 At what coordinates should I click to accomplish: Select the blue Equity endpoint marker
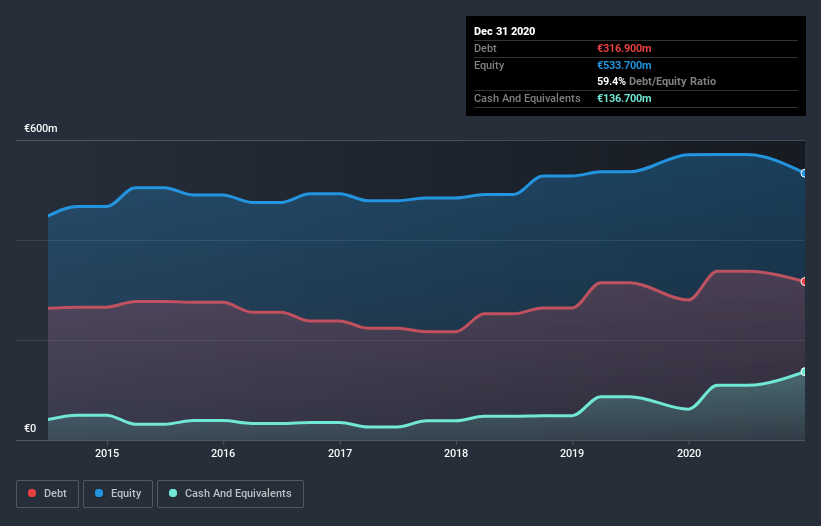point(804,173)
